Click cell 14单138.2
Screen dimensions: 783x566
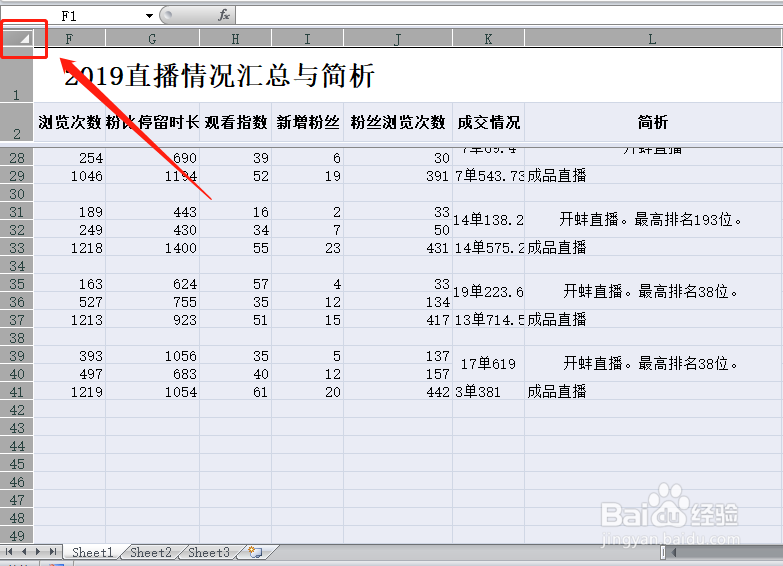click(x=488, y=220)
